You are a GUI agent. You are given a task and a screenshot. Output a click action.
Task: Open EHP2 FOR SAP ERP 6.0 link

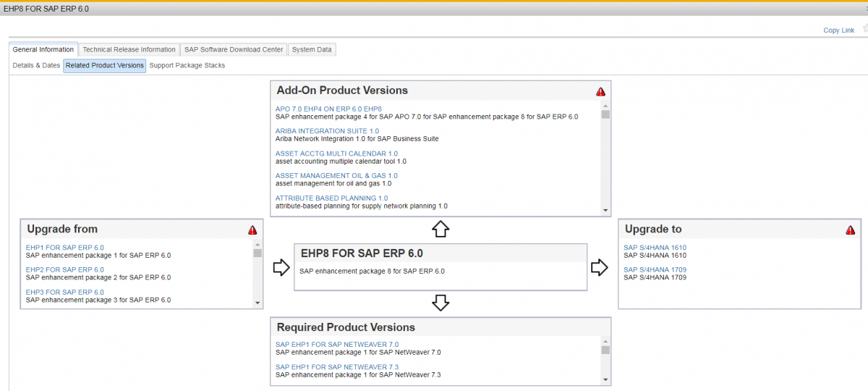(65, 269)
